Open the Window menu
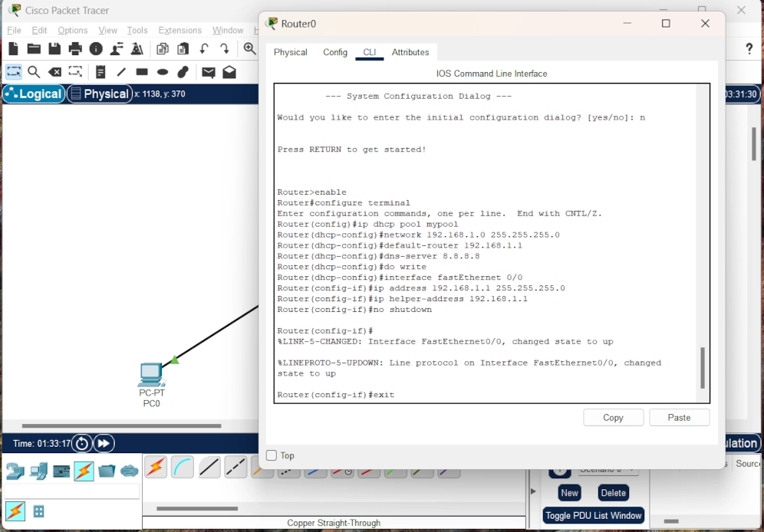 [228, 30]
